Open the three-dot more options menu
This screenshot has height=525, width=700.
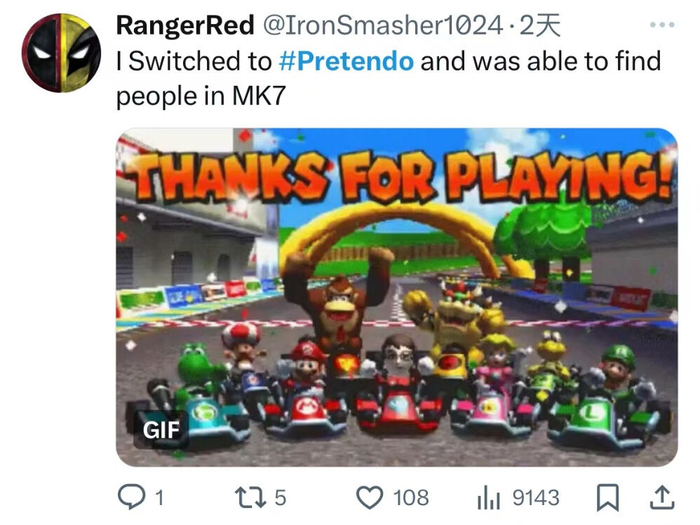coord(662,25)
